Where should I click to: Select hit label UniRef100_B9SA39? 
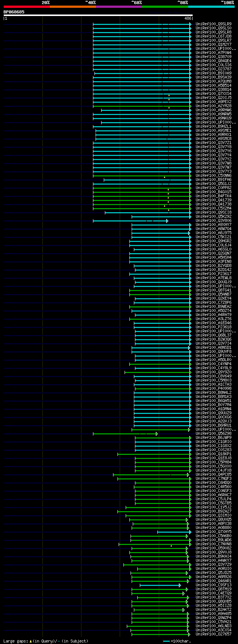coord(213,77)
